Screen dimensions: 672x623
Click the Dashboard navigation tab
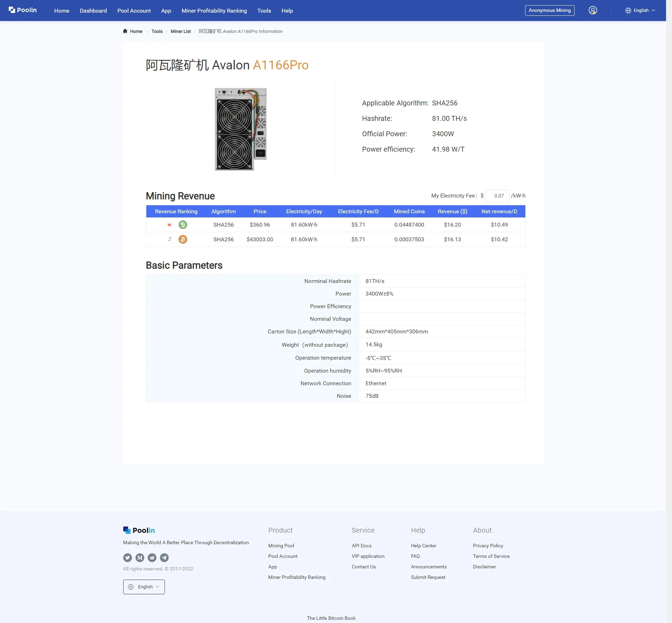coord(93,11)
